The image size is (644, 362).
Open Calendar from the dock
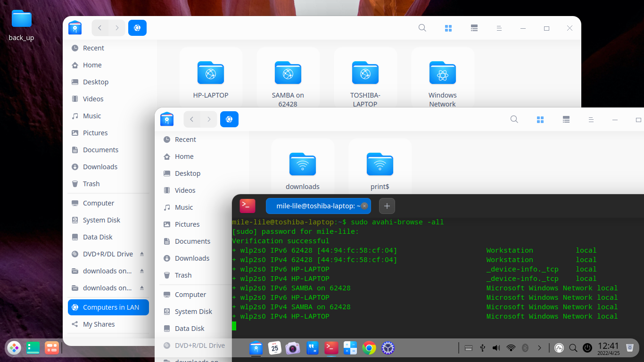275,348
